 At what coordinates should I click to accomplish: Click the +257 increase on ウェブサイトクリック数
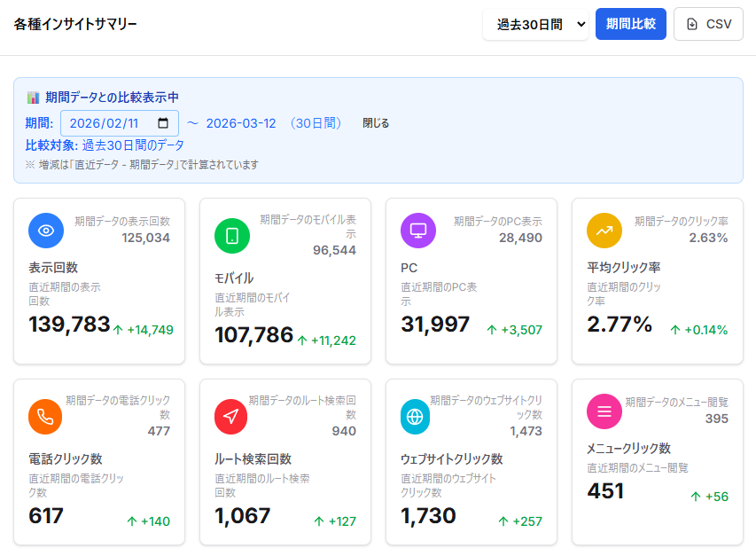pos(519,521)
